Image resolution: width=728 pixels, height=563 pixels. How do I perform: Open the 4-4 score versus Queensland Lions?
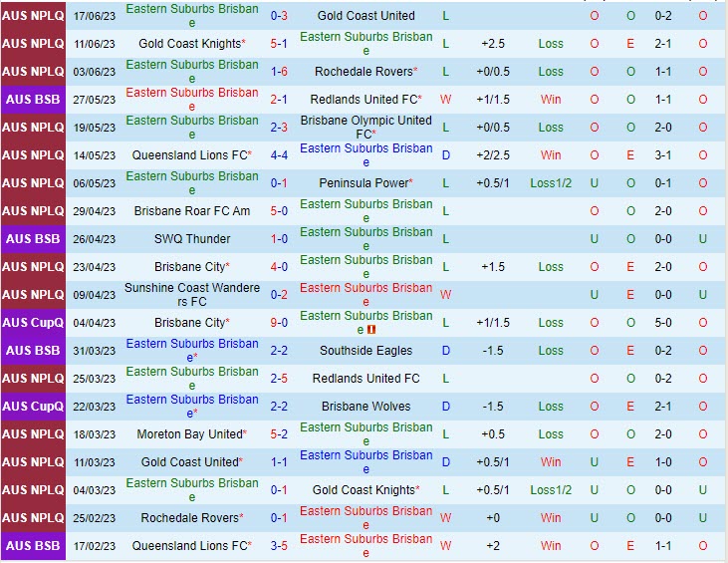(x=279, y=155)
